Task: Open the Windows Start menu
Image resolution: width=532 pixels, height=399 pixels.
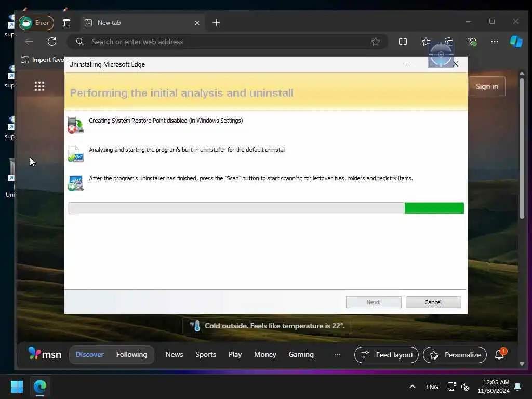Action: [x=17, y=387]
